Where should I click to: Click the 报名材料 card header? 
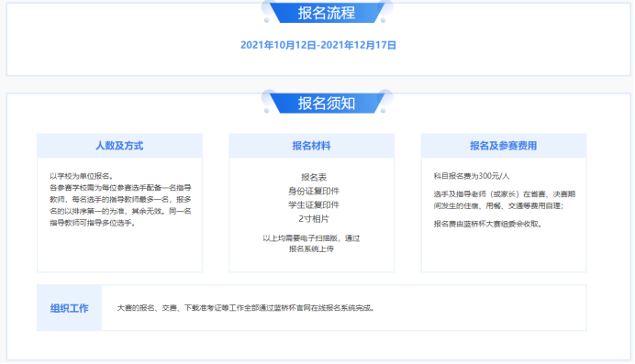311,146
